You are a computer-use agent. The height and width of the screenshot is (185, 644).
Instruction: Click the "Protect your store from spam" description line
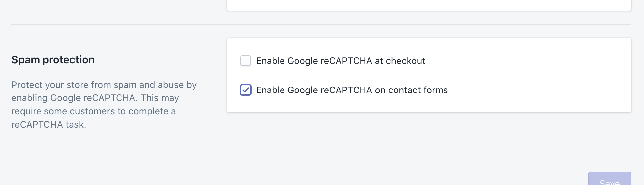click(x=104, y=85)
